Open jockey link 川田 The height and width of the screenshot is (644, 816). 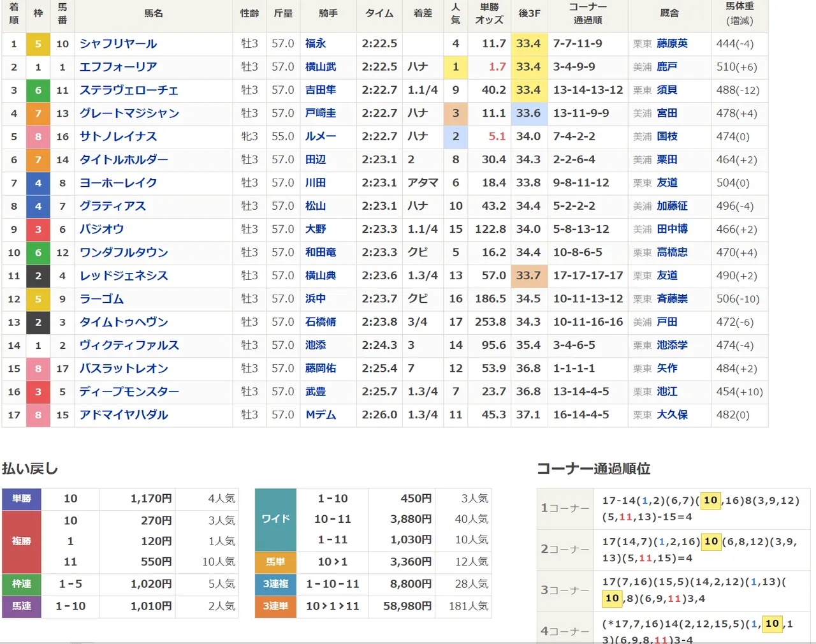[x=316, y=183]
